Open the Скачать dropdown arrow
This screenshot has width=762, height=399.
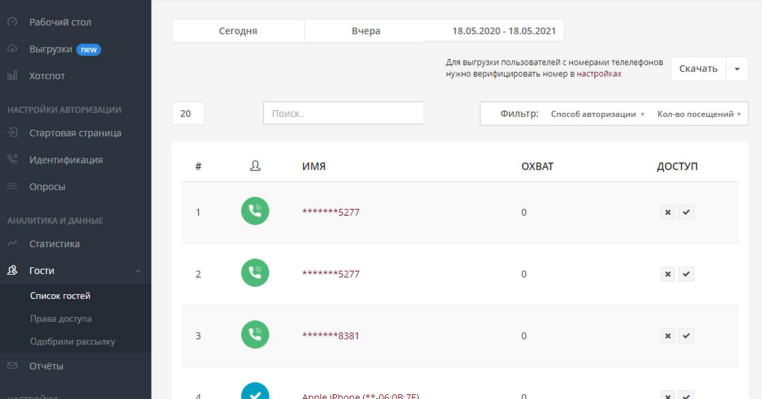[x=737, y=69]
